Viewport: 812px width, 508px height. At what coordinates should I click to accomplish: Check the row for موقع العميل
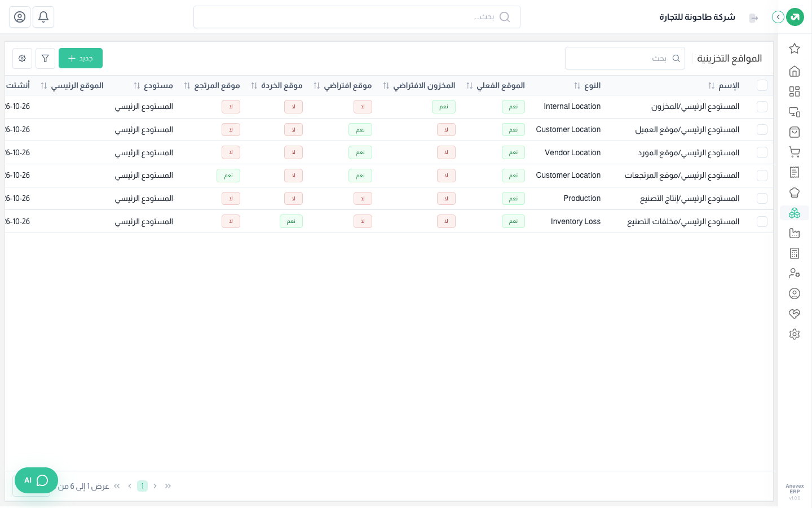[x=762, y=129]
